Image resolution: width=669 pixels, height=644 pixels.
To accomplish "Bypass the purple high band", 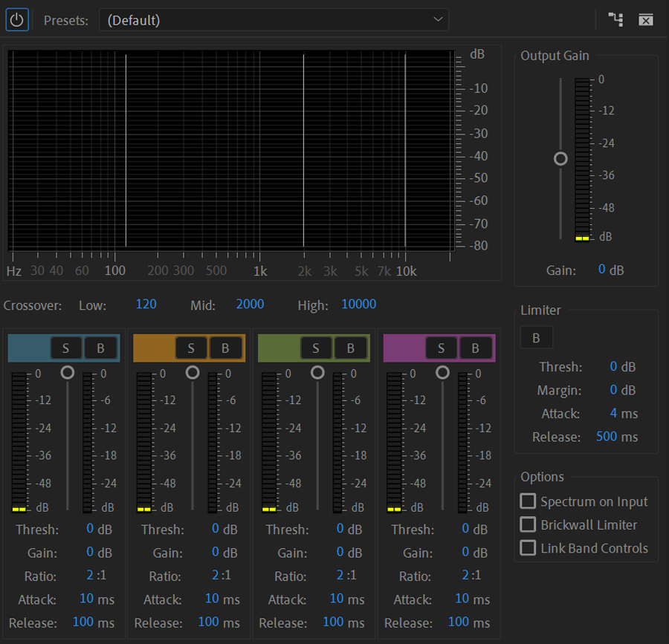I will pyautogui.click(x=476, y=348).
